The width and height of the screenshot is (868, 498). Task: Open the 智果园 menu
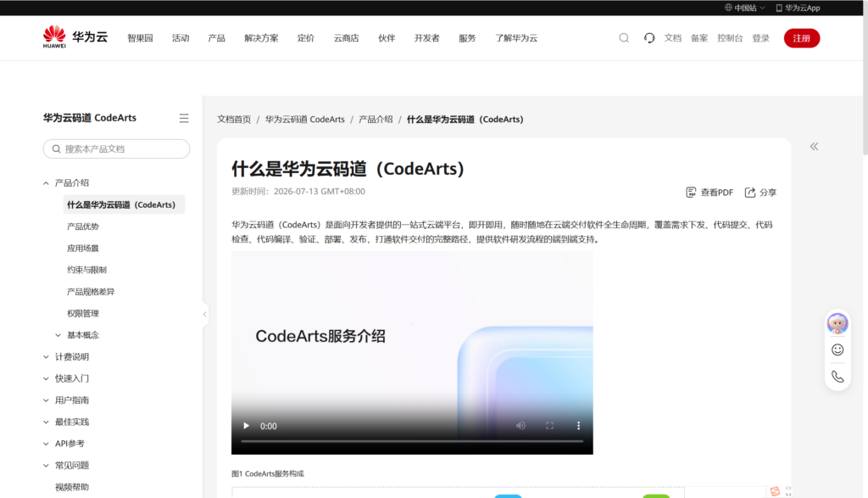(140, 38)
